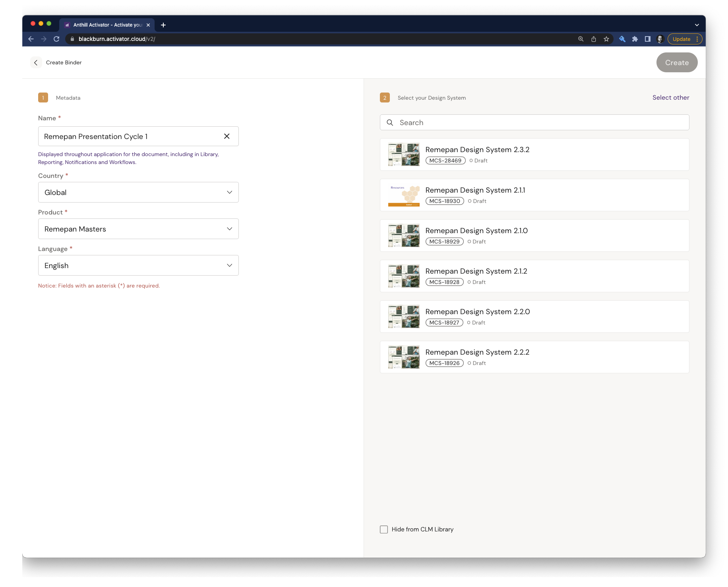Image resolution: width=728 pixels, height=587 pixels.
Task: Click the design system Search field
Action: tap(534, 123)
